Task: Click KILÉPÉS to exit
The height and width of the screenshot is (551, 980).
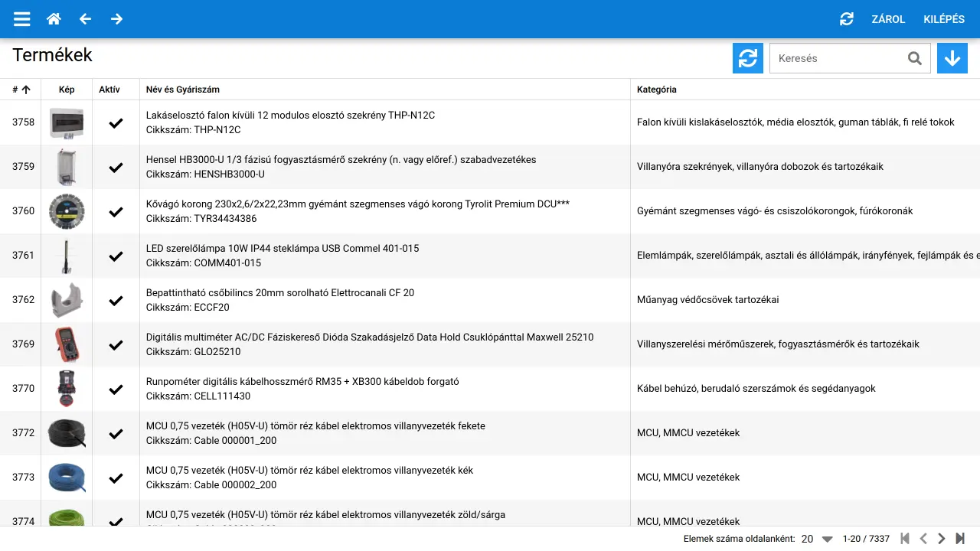Action: 943,19
